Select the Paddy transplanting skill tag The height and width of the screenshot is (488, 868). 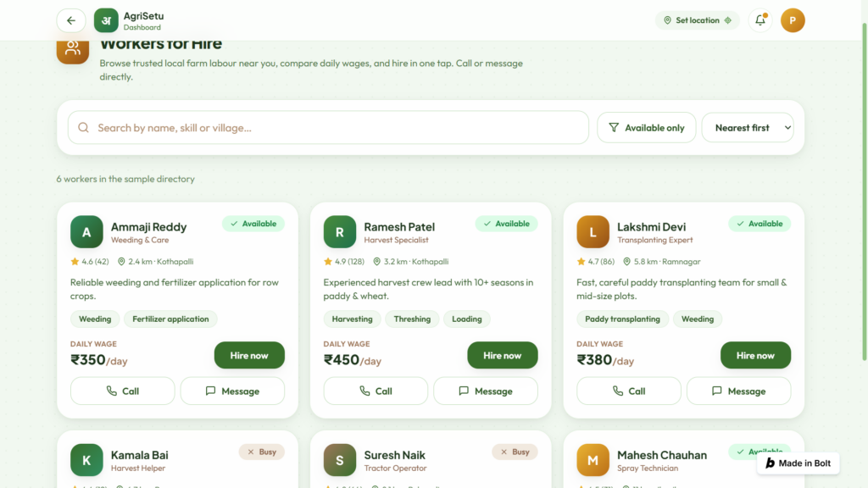point(622,319)
